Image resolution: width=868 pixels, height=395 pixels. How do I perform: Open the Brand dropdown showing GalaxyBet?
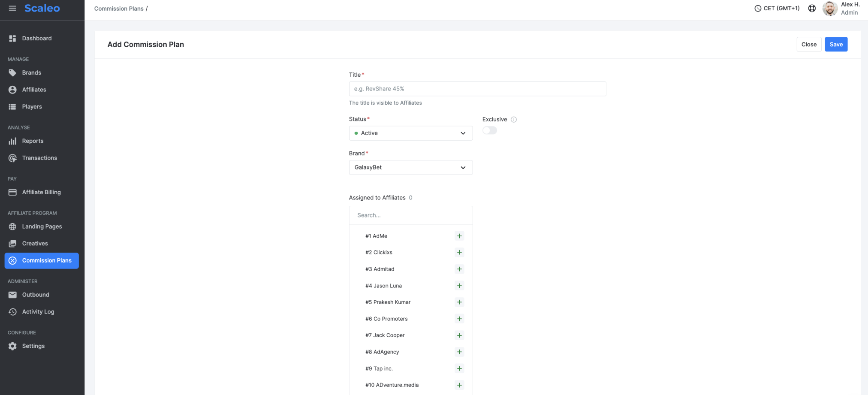(x=410, y=167)
